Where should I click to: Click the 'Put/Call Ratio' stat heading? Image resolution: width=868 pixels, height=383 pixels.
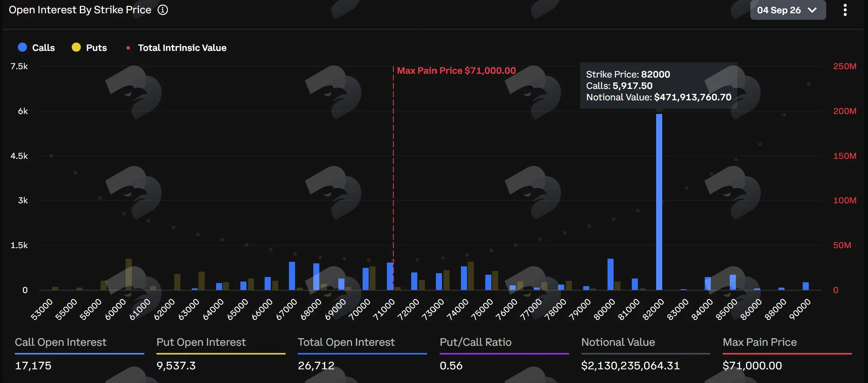(x=475, y=342)
